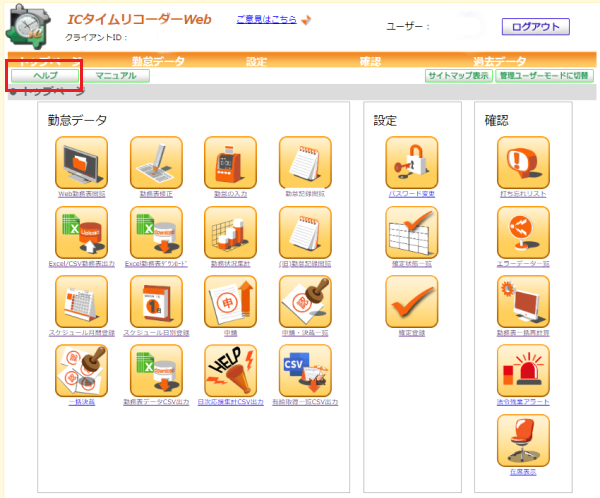The height and width of the screenshot is (498, 600).
Task: Click the 日次応援集計CSV出力 text link
Action: pos(230,402)
